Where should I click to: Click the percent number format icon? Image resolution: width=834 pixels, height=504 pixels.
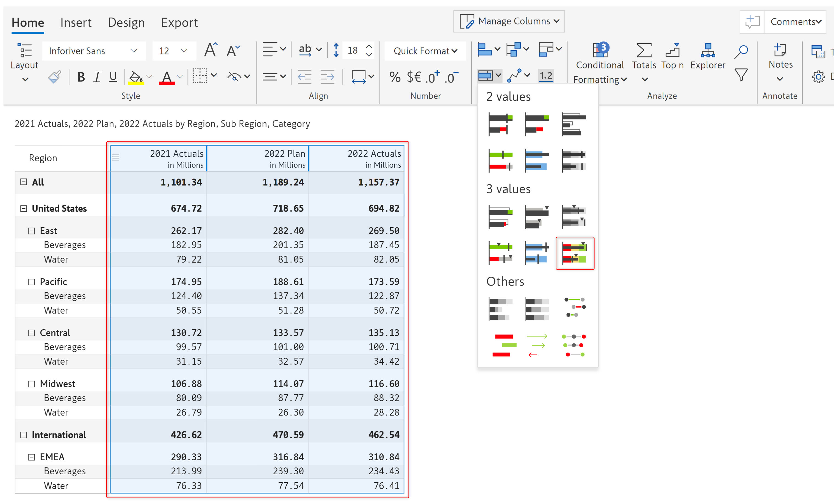[394, 77]
